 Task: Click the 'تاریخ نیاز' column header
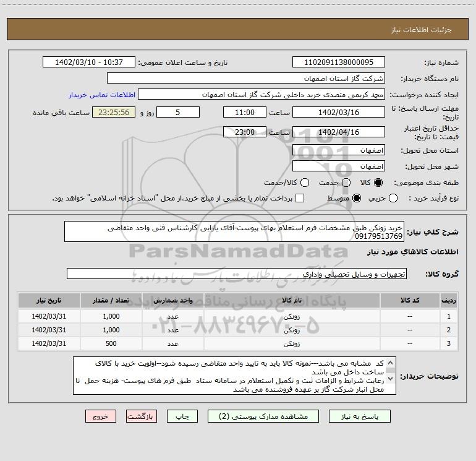49,300
